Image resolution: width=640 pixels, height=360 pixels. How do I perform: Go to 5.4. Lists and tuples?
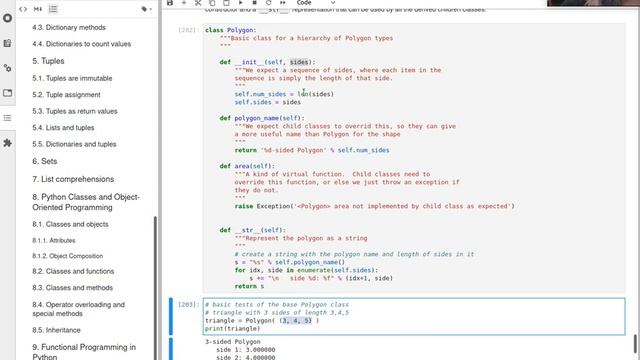coord(63,127)
